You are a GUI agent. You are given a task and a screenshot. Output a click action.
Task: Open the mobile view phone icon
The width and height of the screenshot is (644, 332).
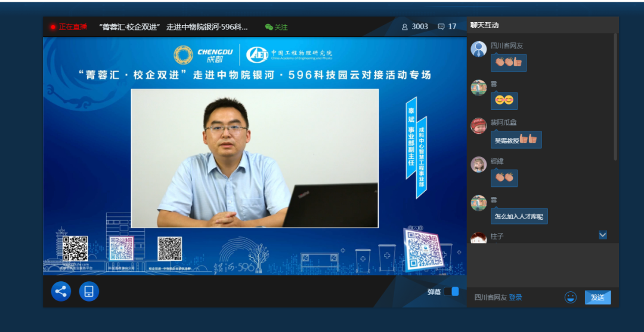(x=89, y=291)
